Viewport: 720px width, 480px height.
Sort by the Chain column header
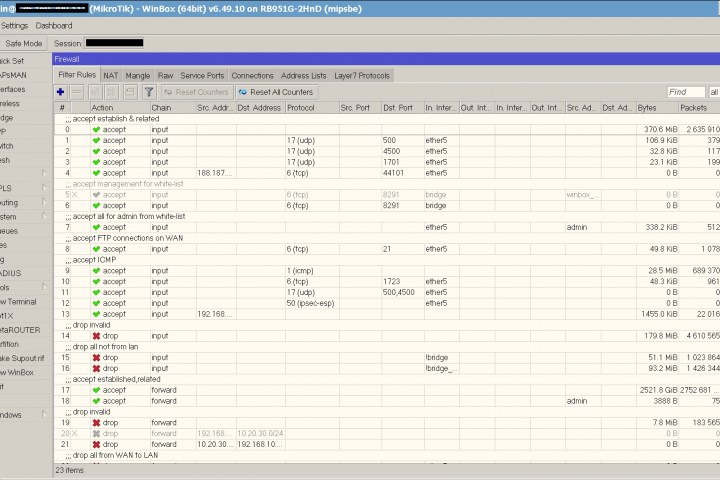click(173, 108)
